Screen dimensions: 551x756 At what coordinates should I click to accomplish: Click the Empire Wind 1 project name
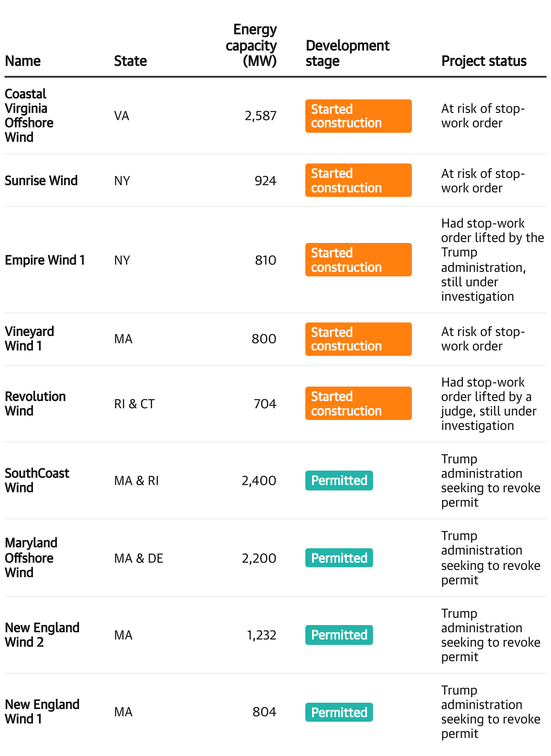pos(45,260)
